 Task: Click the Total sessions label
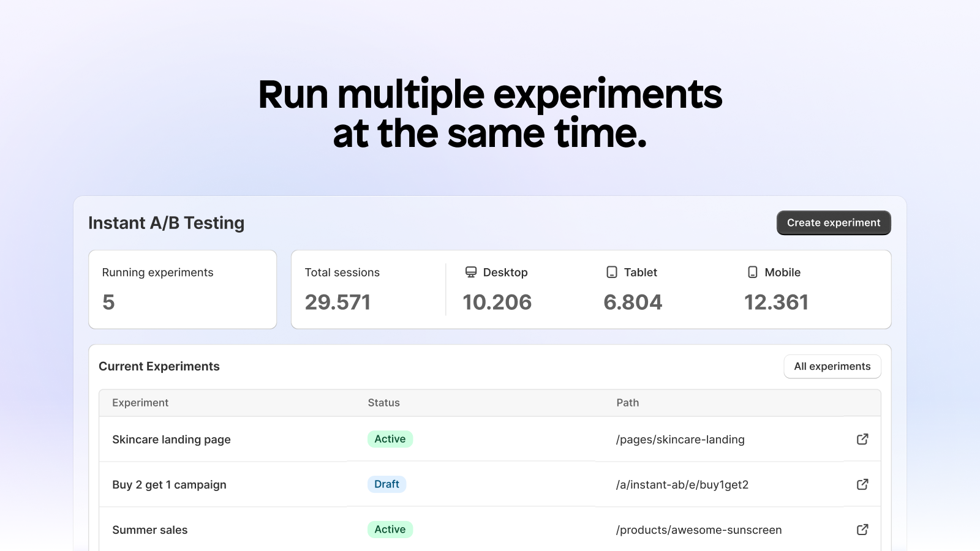[342, 272]
